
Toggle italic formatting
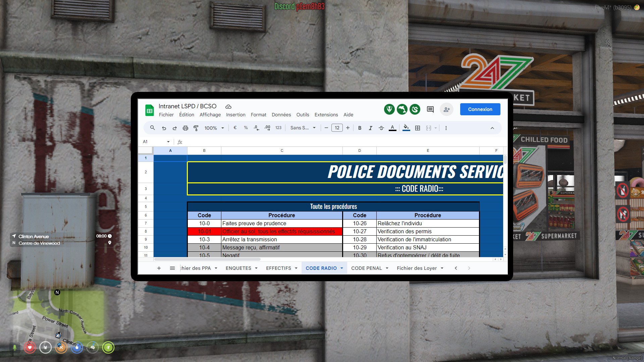[x=370, y=128]
